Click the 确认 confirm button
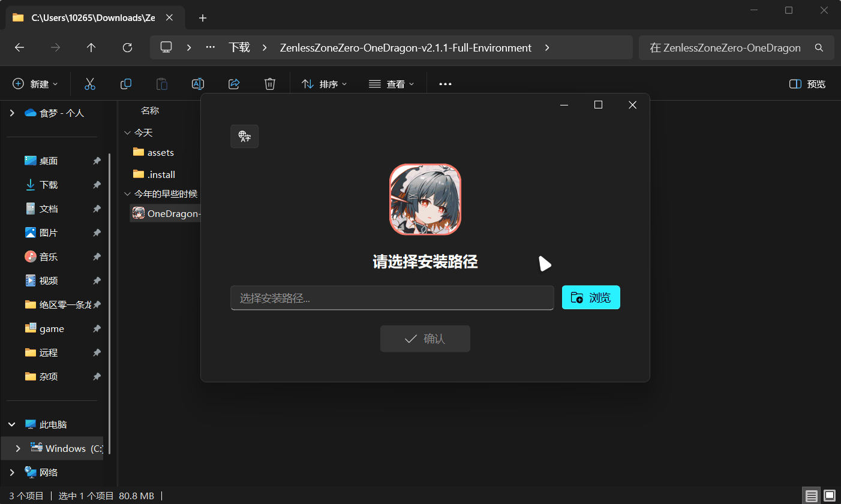 pos(425,338)
